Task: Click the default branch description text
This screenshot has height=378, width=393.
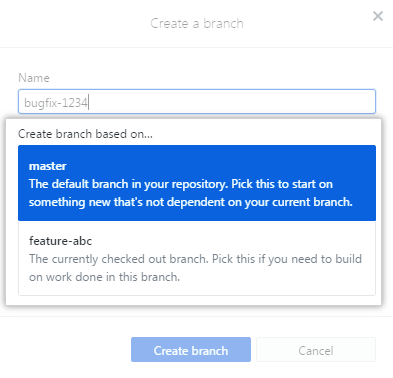Action: coord(191,193)
